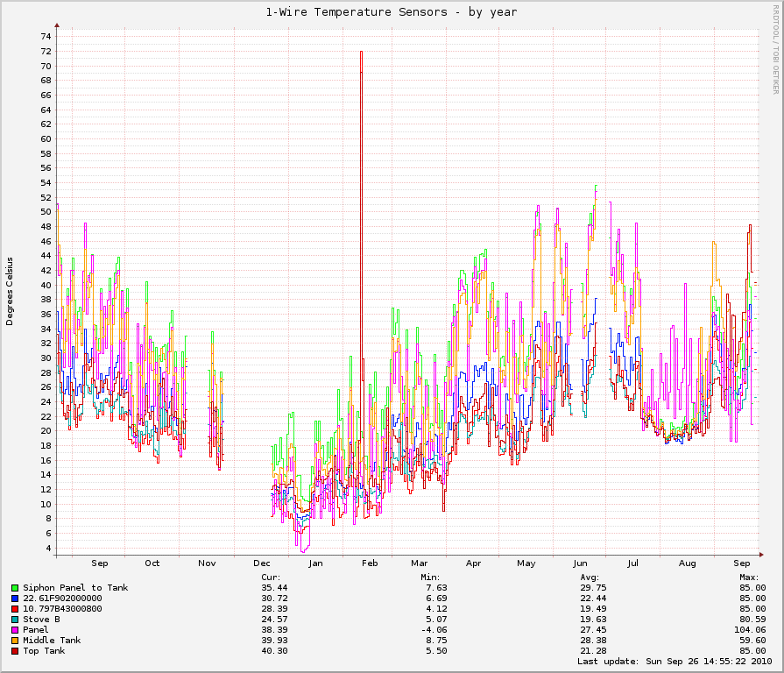
Task: Click average value 29.75 for Siphon Panel
Action: coord(594,588)
